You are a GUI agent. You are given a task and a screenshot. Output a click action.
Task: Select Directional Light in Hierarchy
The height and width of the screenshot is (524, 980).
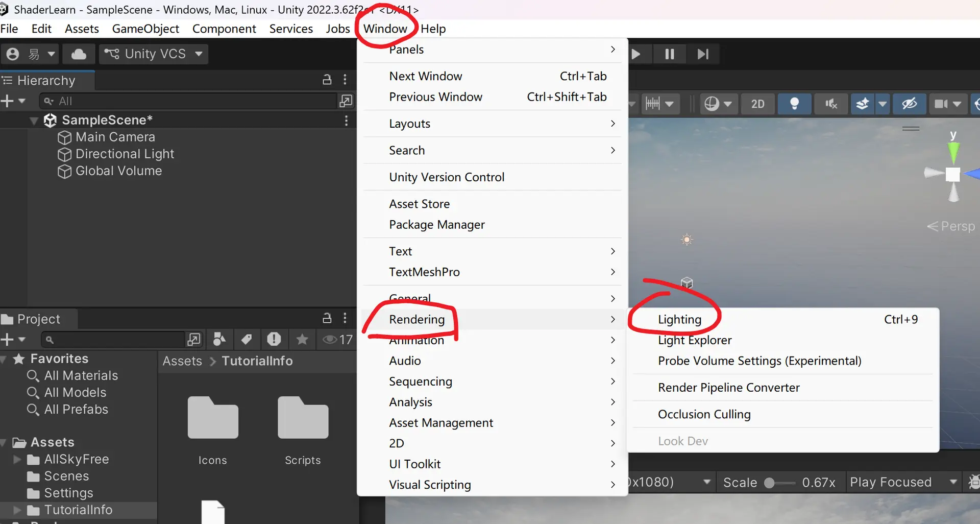pyautogui.click(x=125, y=154)
